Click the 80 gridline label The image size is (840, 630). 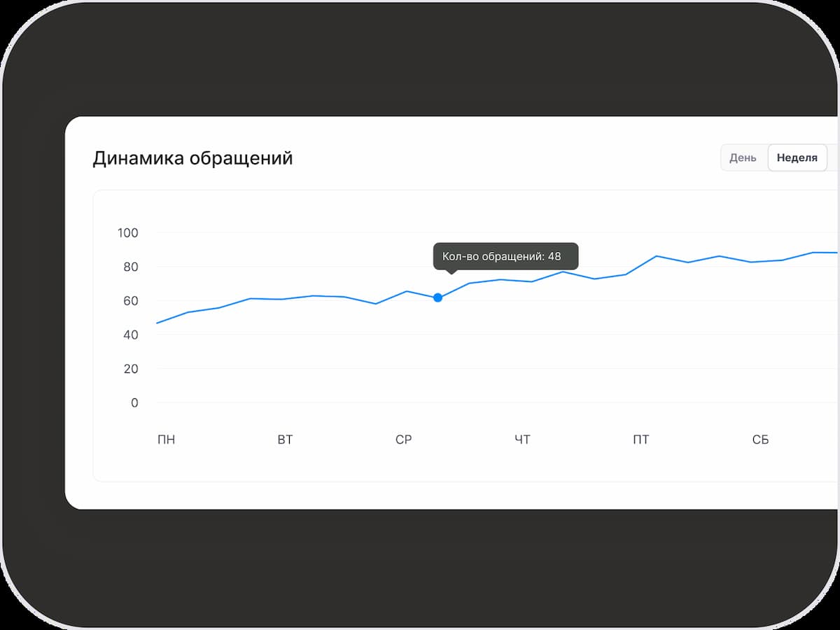pyautogui.click(x=132, y=267)
